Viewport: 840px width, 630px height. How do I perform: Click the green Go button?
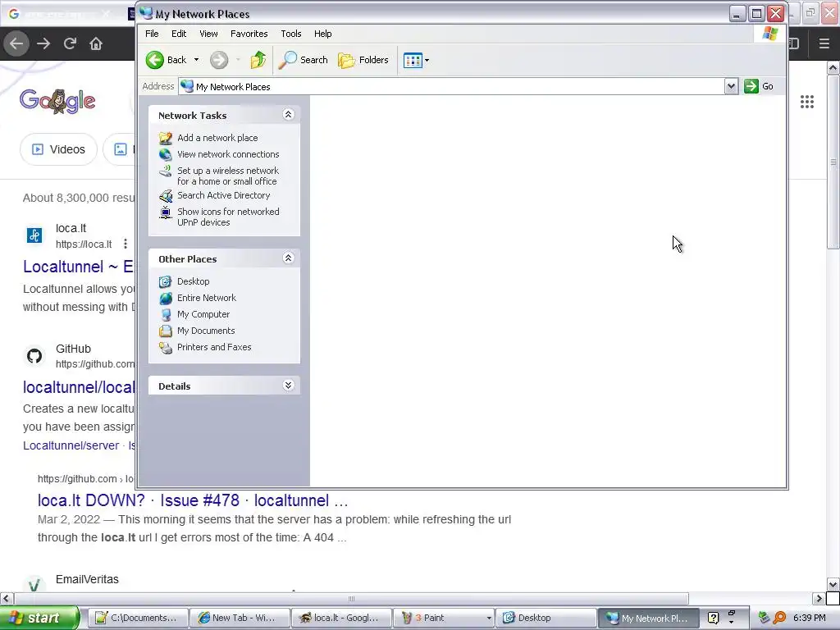759,86
